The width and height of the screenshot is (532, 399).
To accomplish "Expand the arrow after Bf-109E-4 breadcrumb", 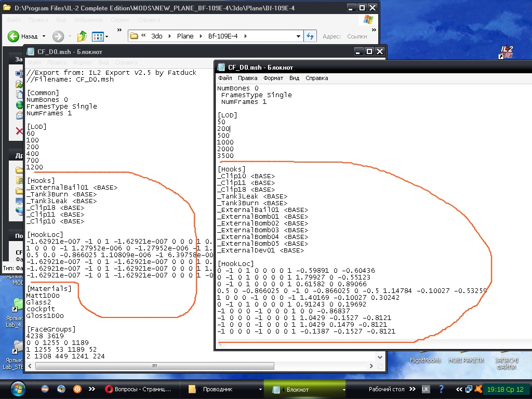I will coord(245,36).
